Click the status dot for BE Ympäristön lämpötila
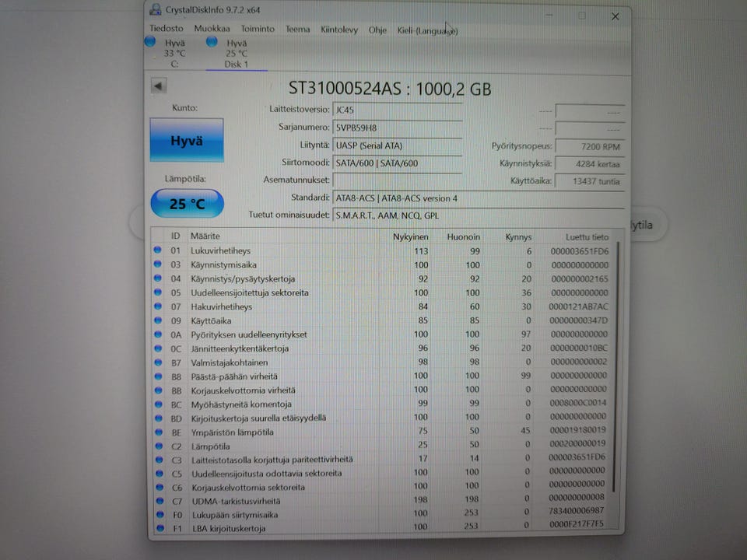The height and width of the screenshot is (560, 747). [x=159, y=432]
